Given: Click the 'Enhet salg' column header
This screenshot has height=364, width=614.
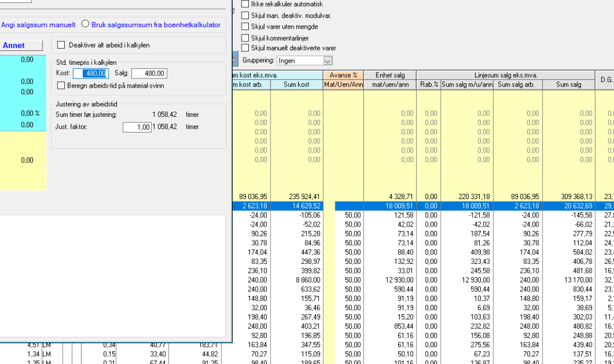Looking at the screenshot, I should (390, 75).
